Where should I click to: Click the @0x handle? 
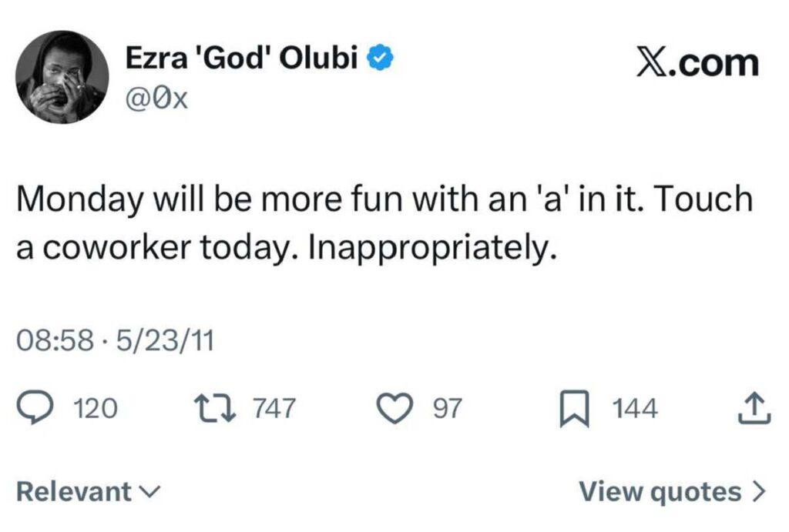157,98
